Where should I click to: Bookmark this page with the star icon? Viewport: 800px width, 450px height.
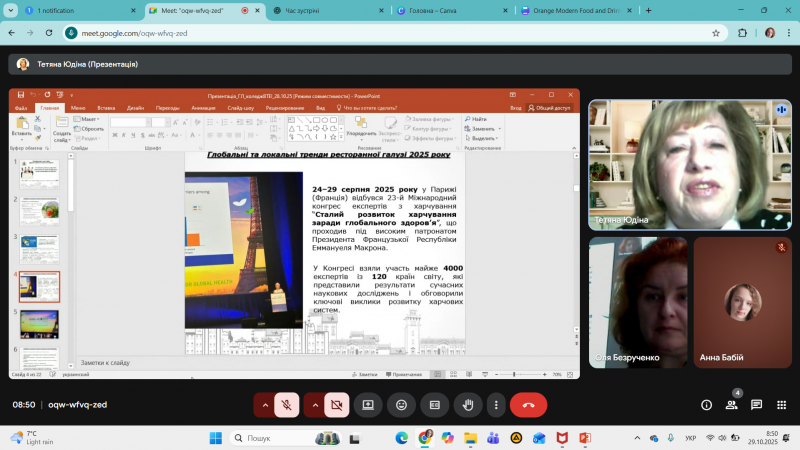[x=716, y=32]
